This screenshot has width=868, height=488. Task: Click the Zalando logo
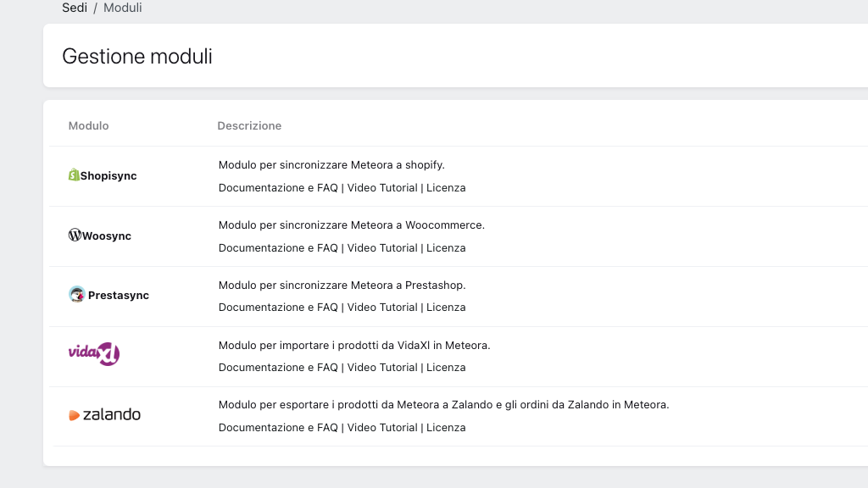pos(104,414)
